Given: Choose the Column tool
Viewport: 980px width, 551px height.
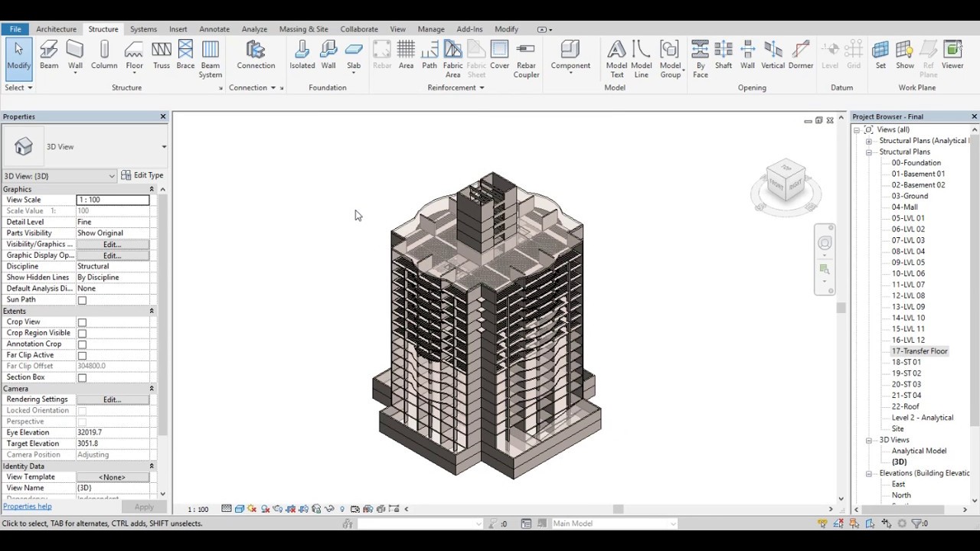Looking at the screenshot, I should [104, 56].
